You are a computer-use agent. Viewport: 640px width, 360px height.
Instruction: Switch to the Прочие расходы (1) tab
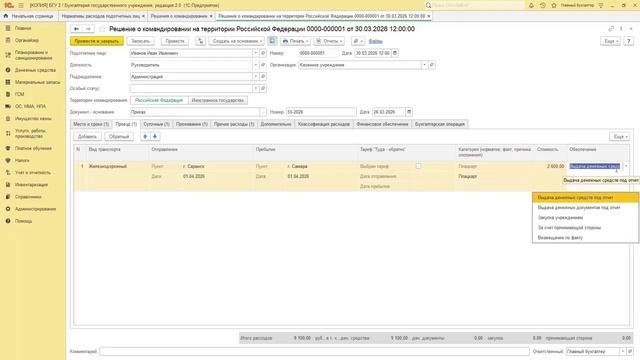point(234,124)
